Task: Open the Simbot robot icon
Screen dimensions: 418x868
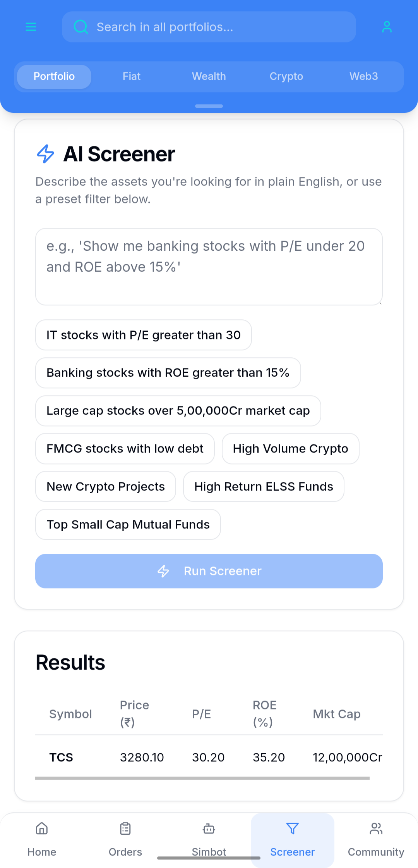Action: pos(209,828)
